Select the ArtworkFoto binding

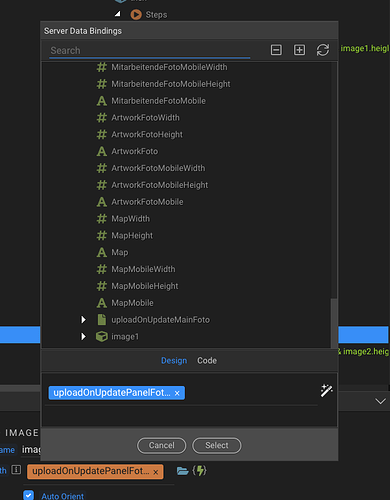tap(135, 151)
